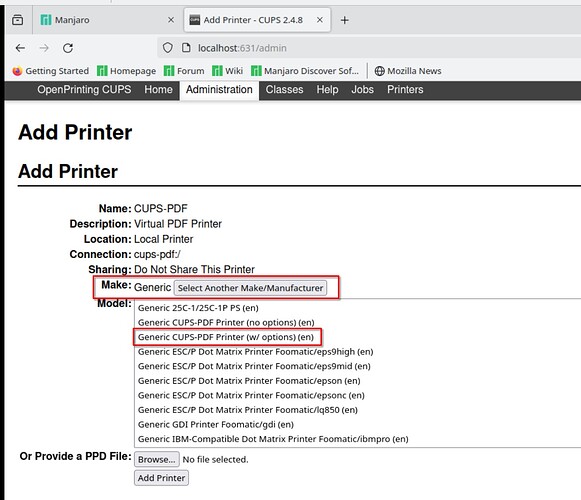Click the Add Printer button

(162, 478)
